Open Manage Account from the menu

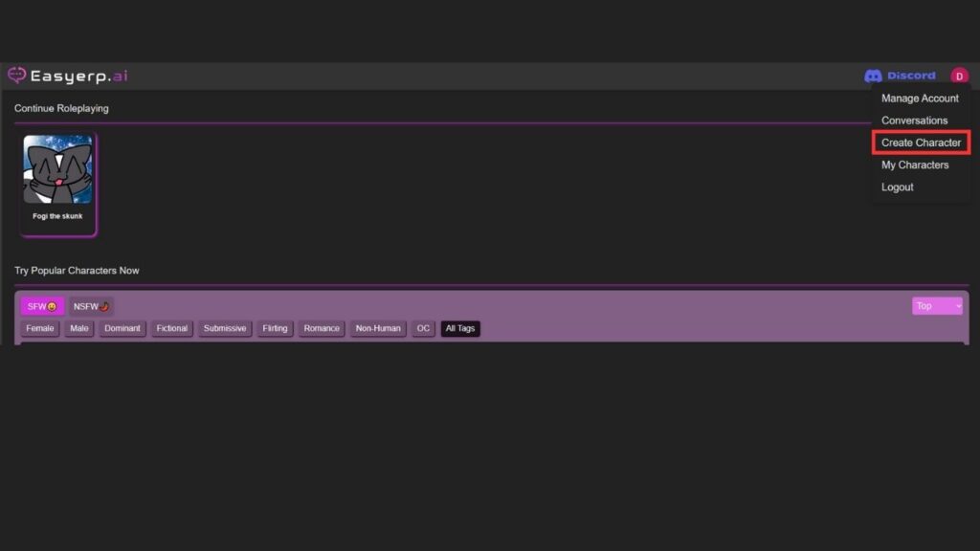coord(920,99)
